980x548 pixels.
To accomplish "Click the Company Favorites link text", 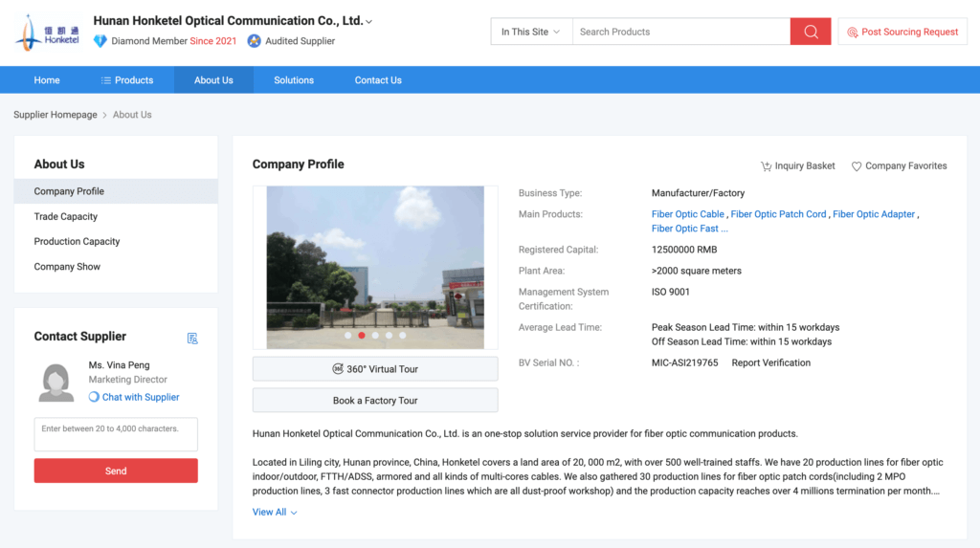I will [x=905, y=166].
